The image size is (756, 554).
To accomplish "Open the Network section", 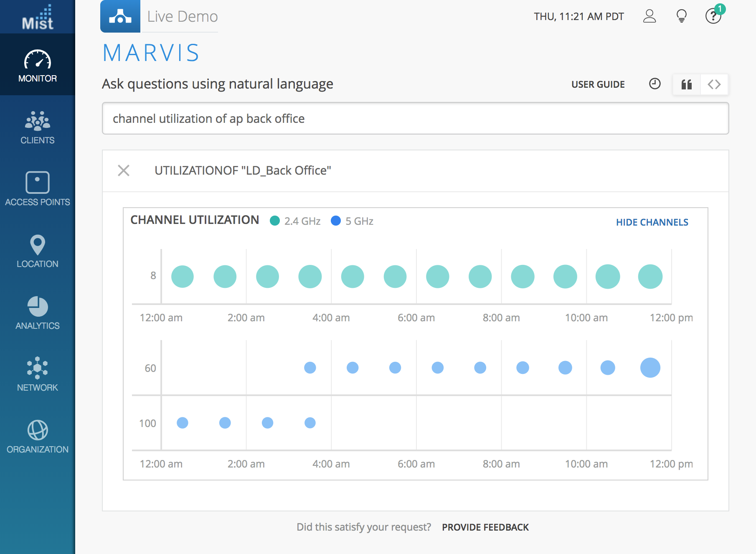I will click(38, 374).
